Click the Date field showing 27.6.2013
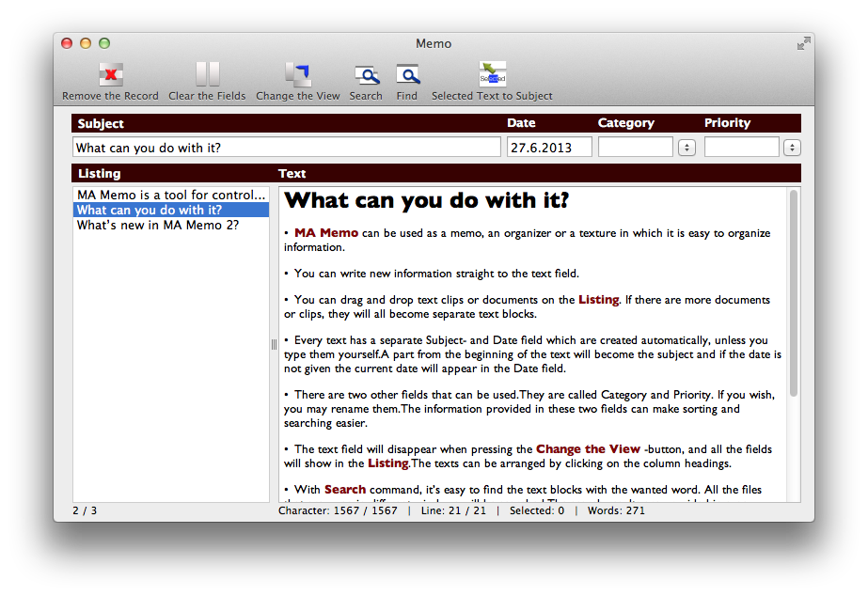 [x=549, y=148]
